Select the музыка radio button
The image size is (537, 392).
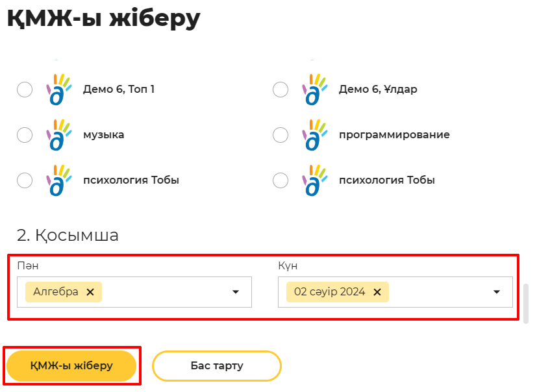tap(25, 135)
